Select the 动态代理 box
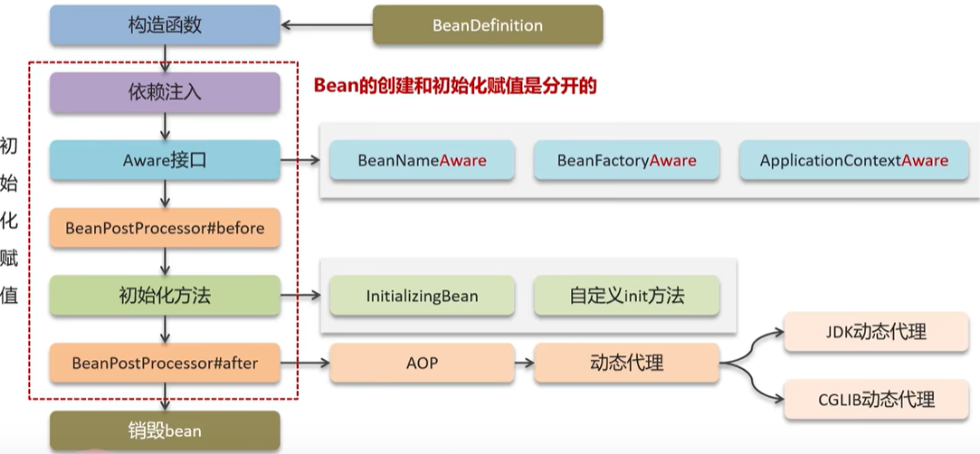The image size is (980, 454). tap(626, 363)
